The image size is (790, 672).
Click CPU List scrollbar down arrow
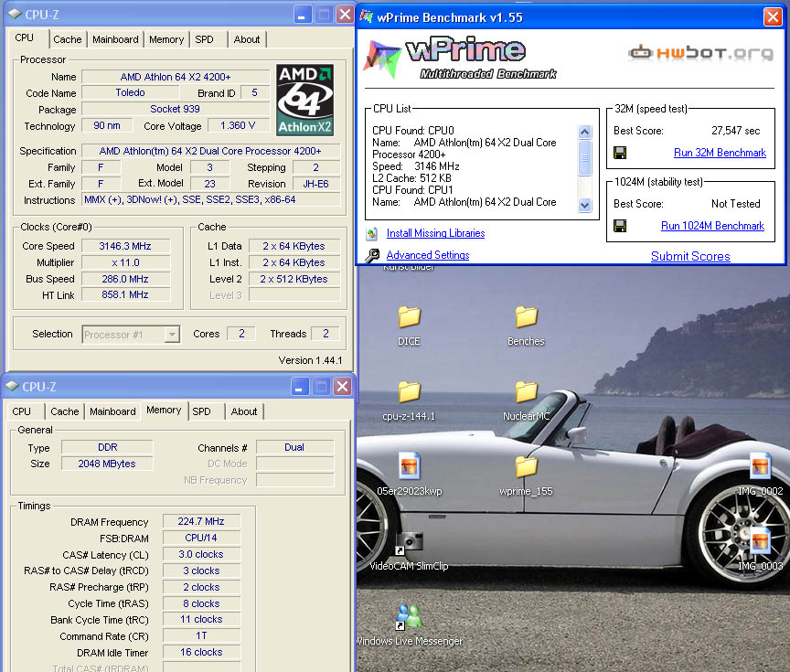[x=584, y=205]
